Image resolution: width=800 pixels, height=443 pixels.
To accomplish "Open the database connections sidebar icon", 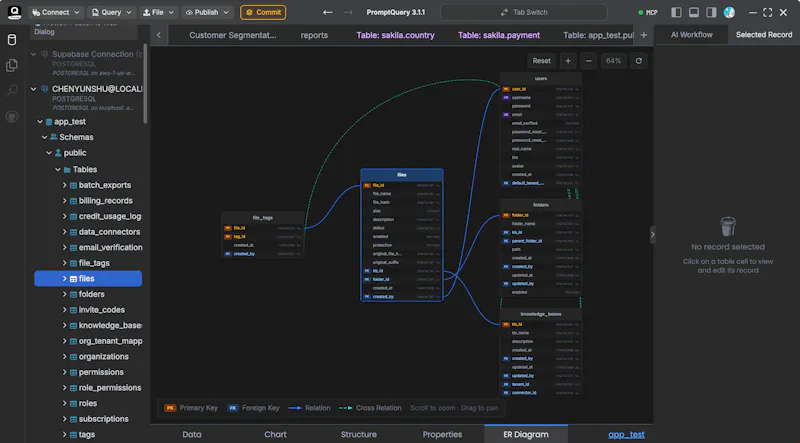I will 12,40.
